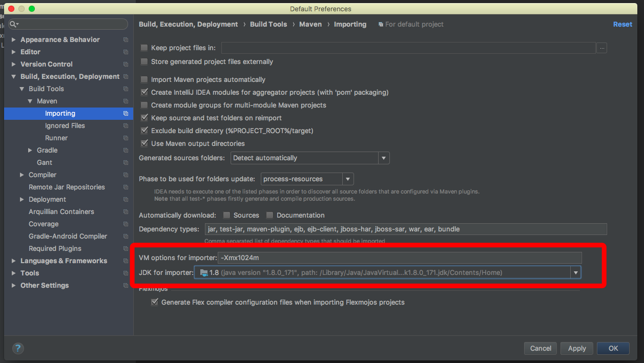
Task: Click the search magnifier icon in settings search
Action: 14,24
